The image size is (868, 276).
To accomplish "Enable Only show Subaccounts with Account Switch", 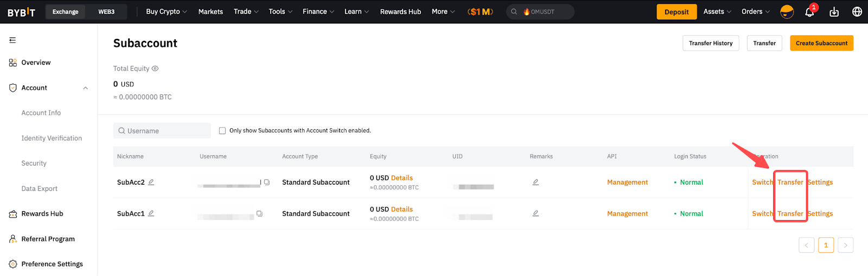I will click(222, 131).
